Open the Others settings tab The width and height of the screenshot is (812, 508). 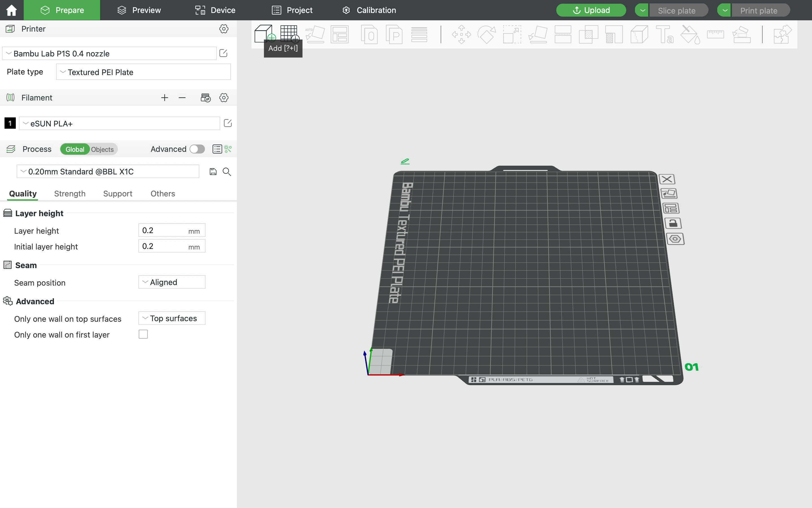pyautogui.click(x=163, y=194)
